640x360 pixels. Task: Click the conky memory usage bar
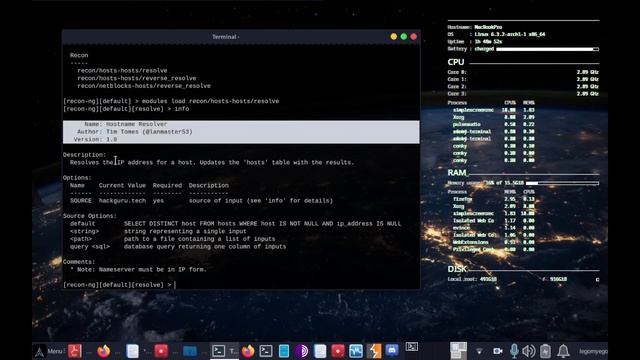point(562,183)
